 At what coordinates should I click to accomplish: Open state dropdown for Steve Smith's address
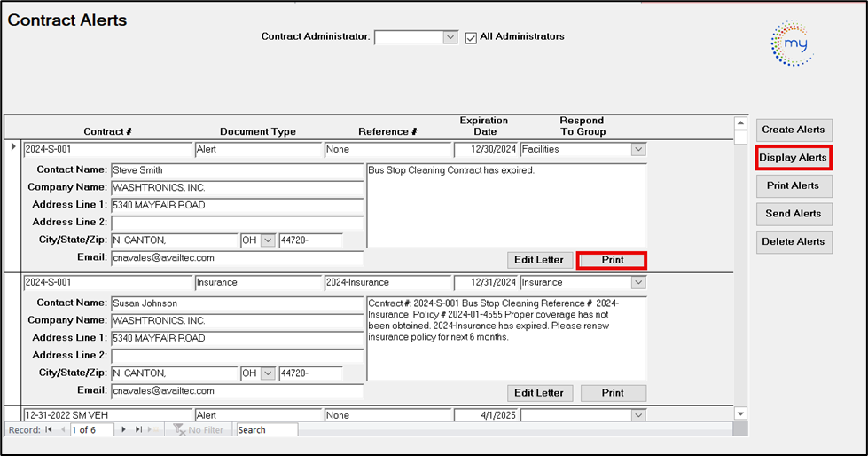tap(267, 241)
